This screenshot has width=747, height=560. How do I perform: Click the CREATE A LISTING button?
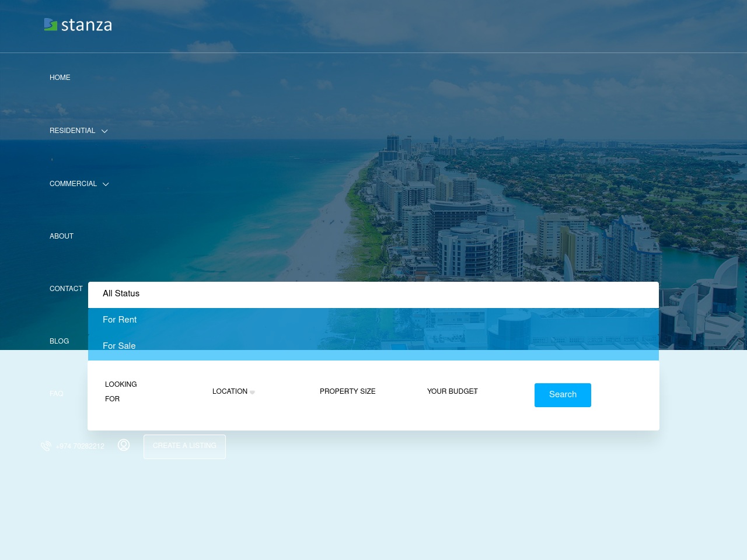(x=184, y=446)
